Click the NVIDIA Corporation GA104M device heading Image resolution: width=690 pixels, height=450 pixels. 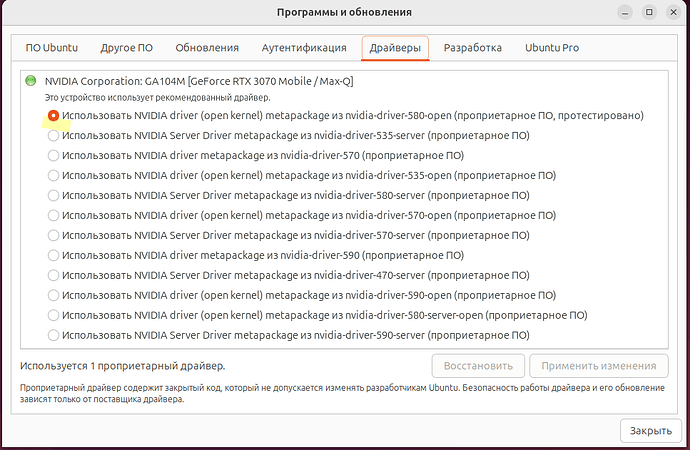(x=199, y=81)
